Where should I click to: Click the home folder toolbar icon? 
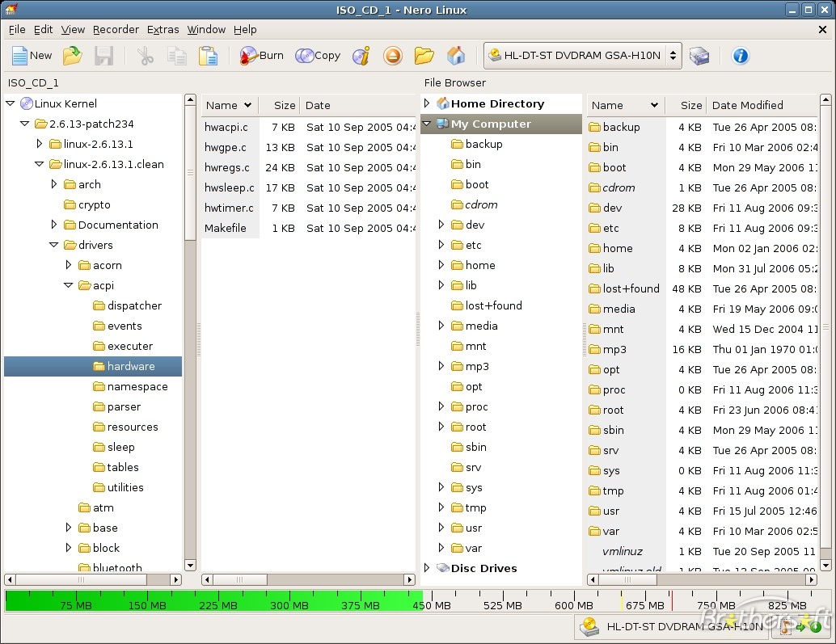pos(456,56)
